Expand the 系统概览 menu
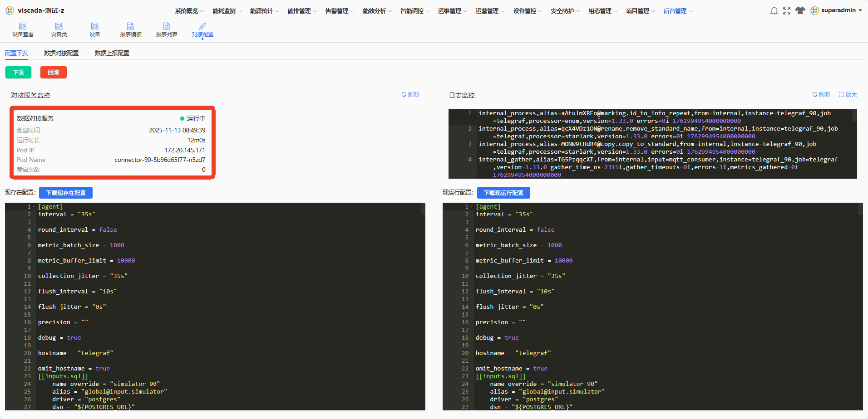The width and height of the screenshot is (868, 419). [x=189, y=11]
